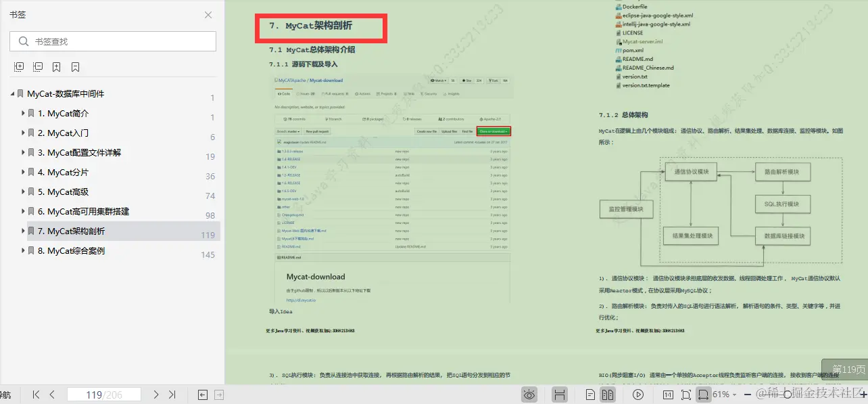Screen dimensions: 868x404
Task: Set zoom to actual size 1:1
Action: [667, 394]
